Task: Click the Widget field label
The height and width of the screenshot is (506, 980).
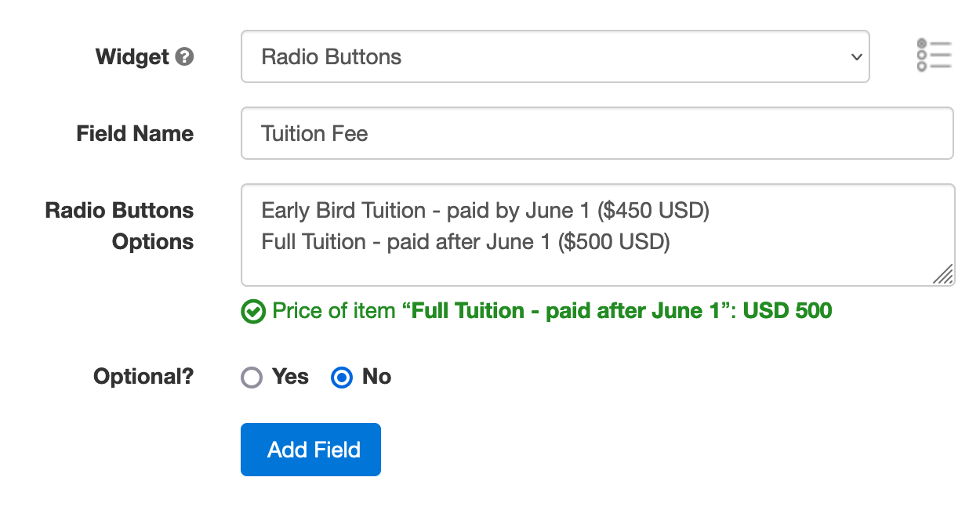Action: [132, 57]
